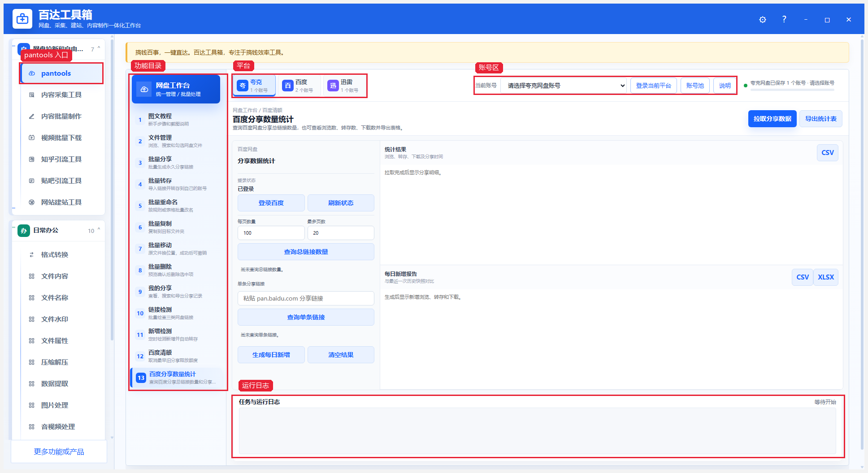Click the 查询总链接数量 button

click(x=306, y=252)
